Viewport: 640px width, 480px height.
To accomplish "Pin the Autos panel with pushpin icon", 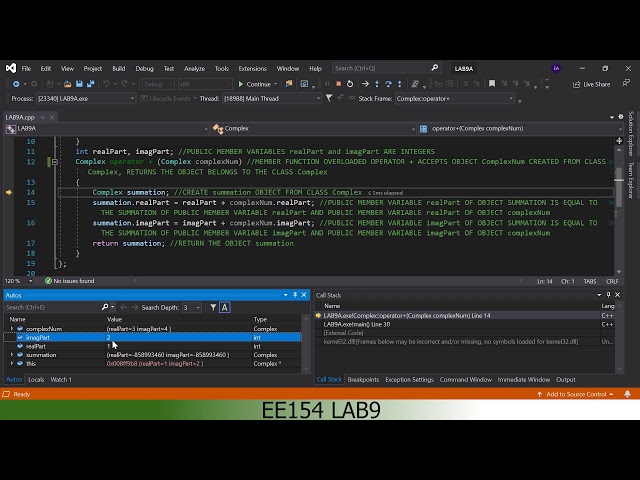I will pos(295,295).
